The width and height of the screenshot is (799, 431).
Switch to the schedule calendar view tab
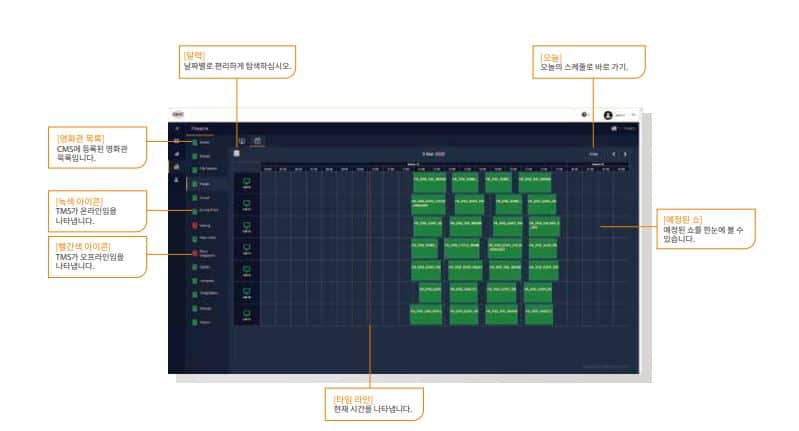[x=257, y=141]
